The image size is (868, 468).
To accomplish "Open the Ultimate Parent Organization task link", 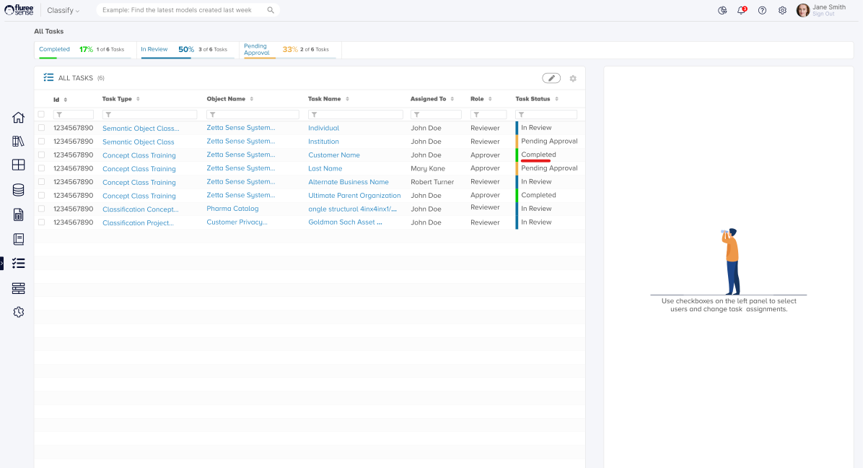I will click(x=354, y=196).
